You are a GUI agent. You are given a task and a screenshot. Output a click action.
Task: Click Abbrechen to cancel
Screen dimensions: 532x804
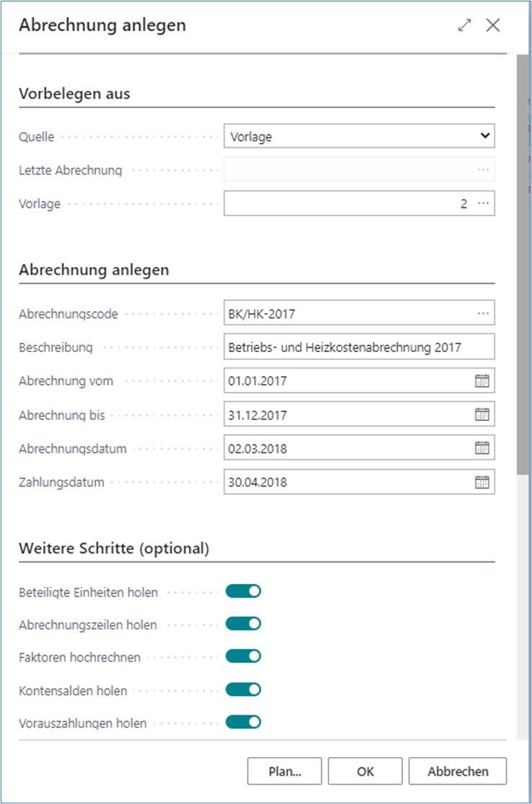458,771
